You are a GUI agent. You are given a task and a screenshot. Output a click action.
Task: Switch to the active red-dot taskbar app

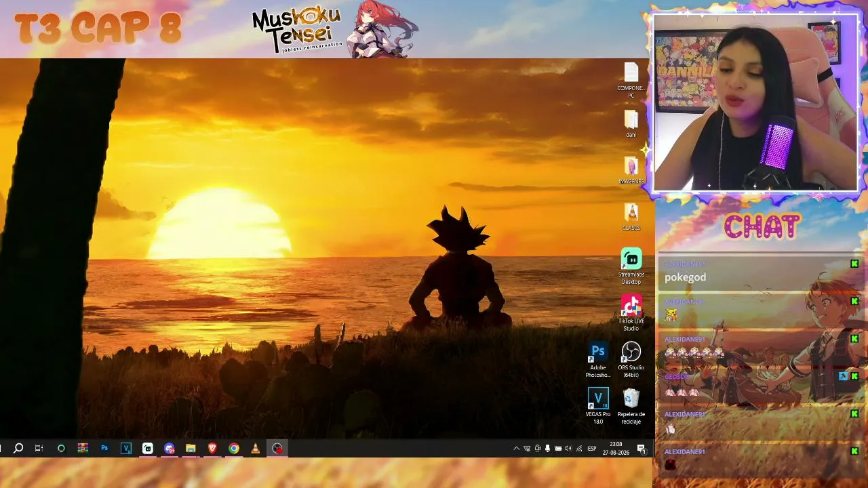click(x=277, y=448)
